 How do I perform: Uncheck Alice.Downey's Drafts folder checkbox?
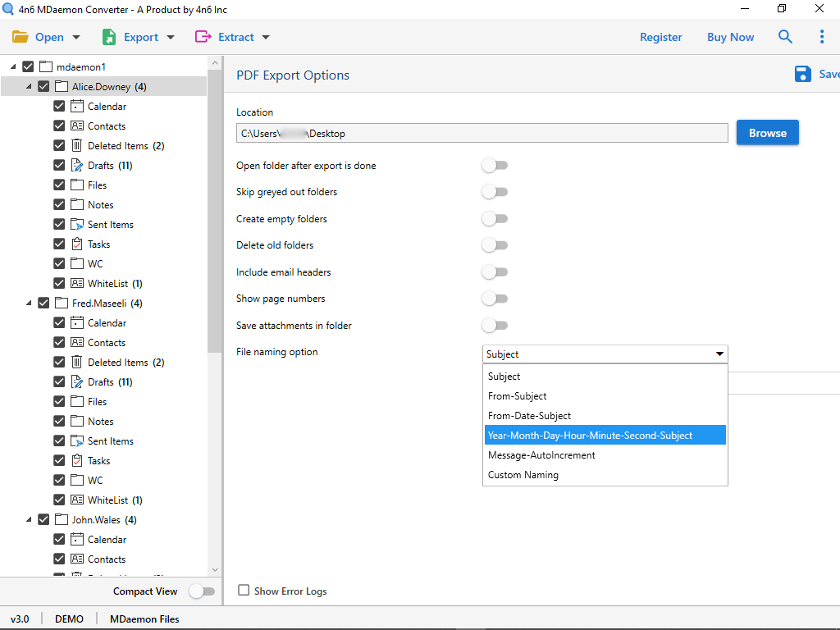tap(59, 165)
